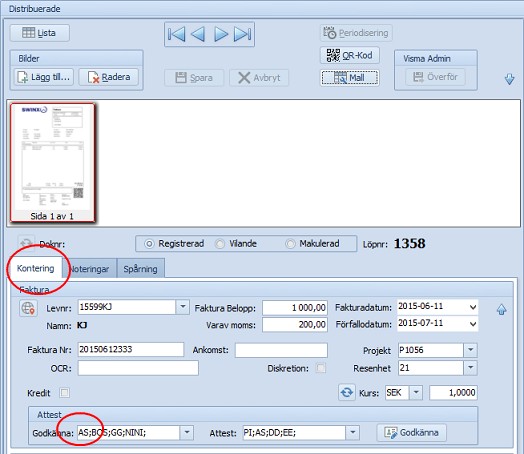Viewport: 524px width, 454px height.
Task: Click blue up arrow beside Fakturadatum
Action: coord(501,310)
